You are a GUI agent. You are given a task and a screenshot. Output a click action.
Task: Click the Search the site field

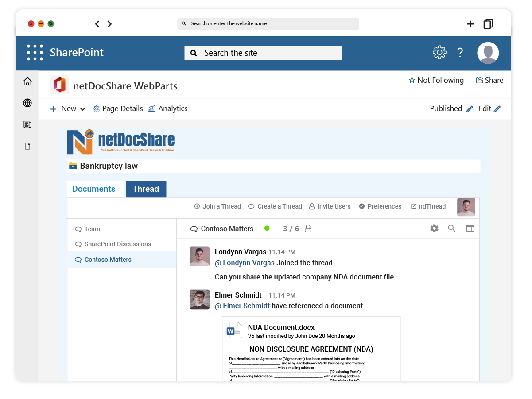pos(263,53)
